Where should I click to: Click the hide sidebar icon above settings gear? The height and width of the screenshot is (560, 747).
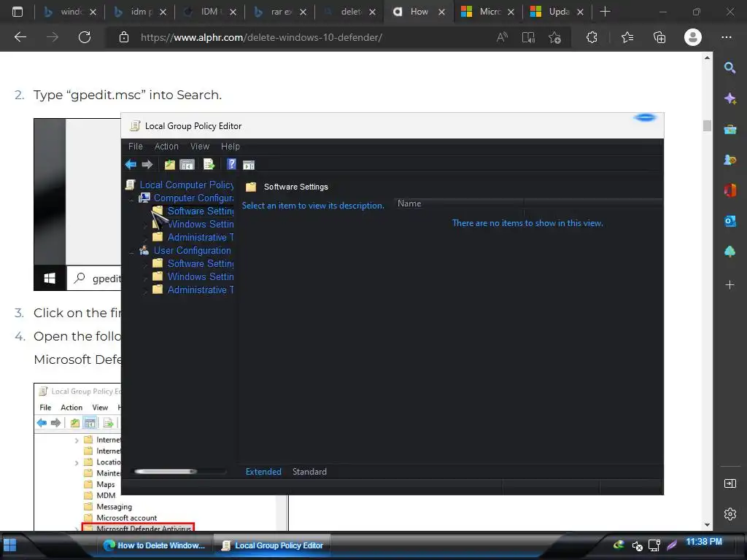(x=729, y=484)
